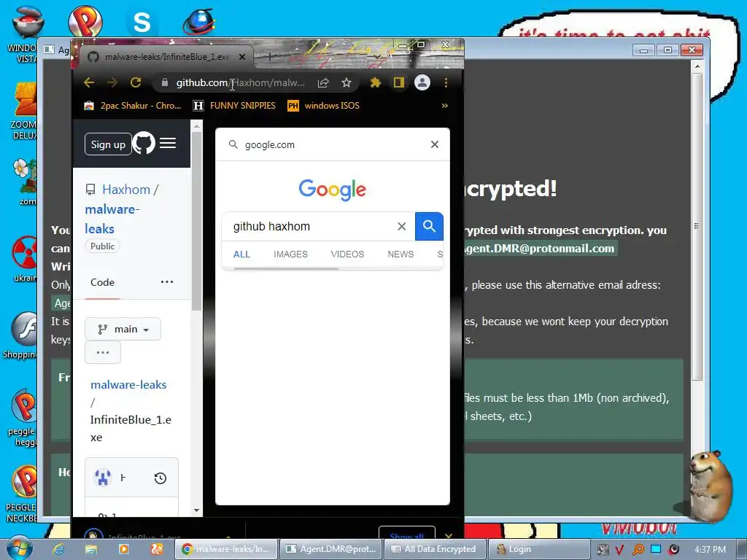Click the ellipsis button below main branch

(x=103, y=352)
